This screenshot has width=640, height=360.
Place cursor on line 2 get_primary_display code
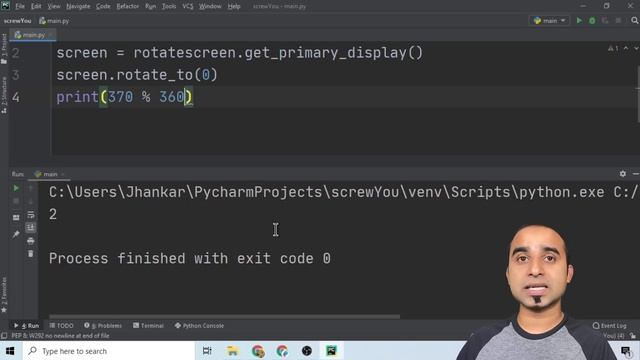[x=240, y=53]
